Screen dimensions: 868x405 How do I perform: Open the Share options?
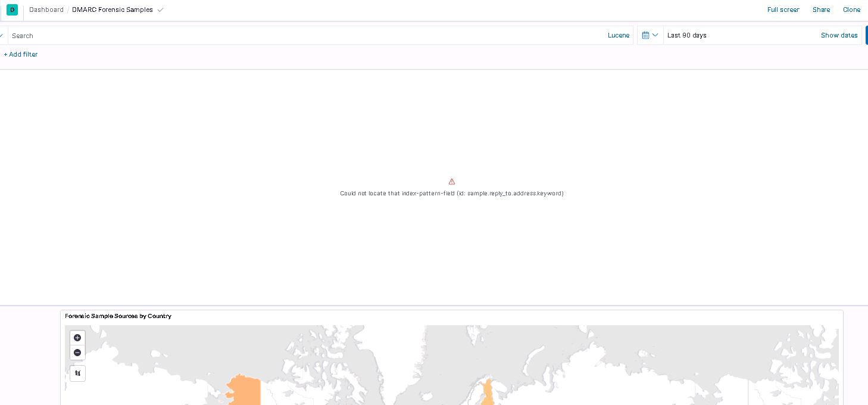[821, 10]
